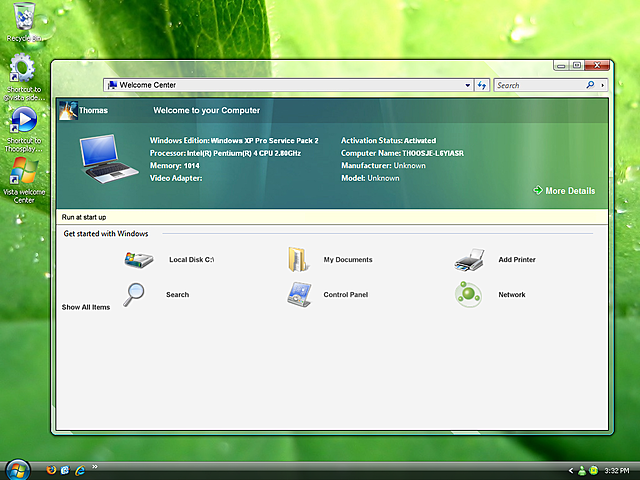Click the Control Panel label
The image size is (640, 480).
point(345,295)
